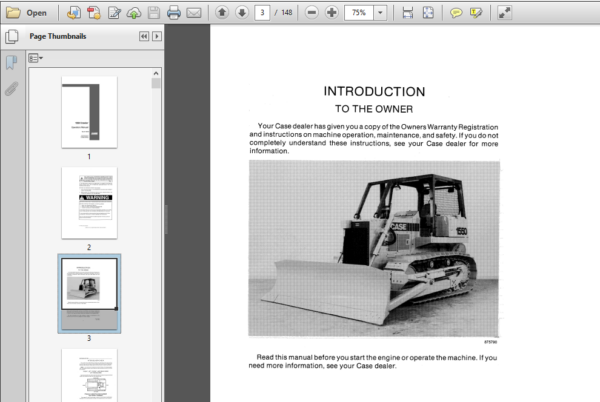600x402 pixels.
Task: Go to next page with down arrow
Action: click(x=242, y=13)
